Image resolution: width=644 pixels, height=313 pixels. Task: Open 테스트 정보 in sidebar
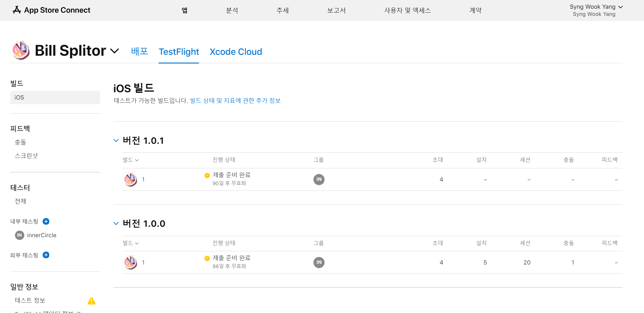pos(30,300)
